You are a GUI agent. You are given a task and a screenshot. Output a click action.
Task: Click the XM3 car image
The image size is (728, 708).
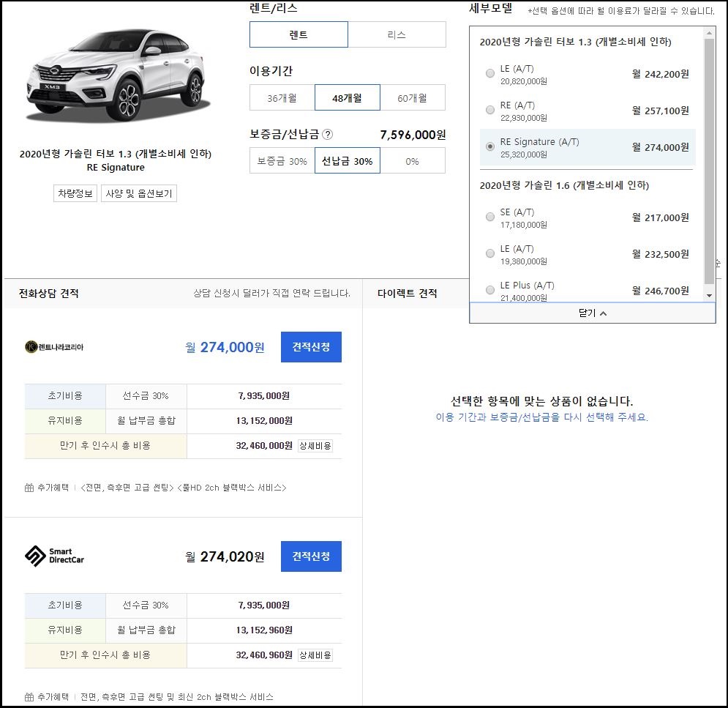tap(117, 75)
